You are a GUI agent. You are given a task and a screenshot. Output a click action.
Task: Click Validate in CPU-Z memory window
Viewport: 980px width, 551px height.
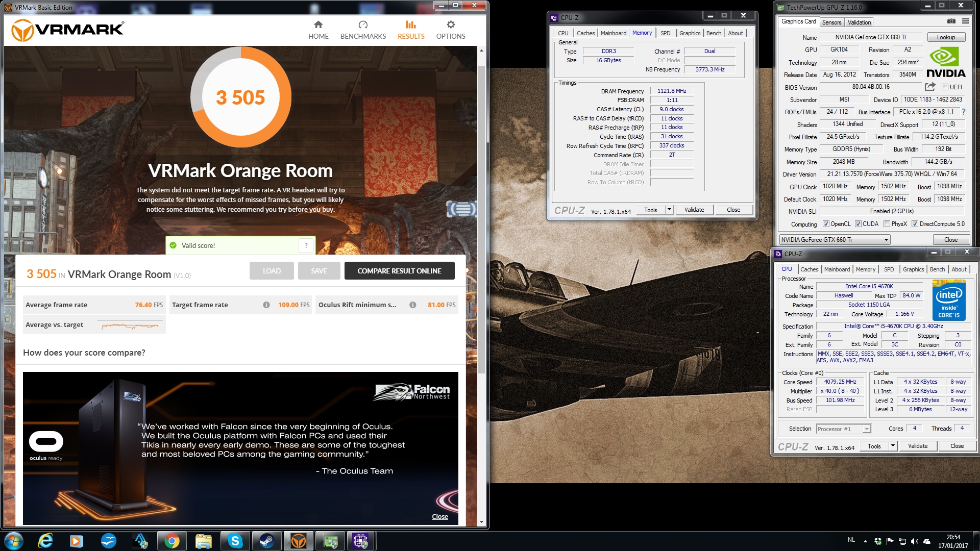click(694, 210)
